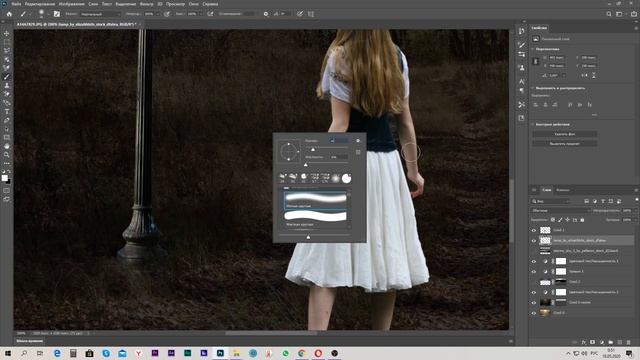The width and height of the screenshot is (640, 360).
Task: Filter layers by type layers (T icon)
Action: [x=603, y=201]
